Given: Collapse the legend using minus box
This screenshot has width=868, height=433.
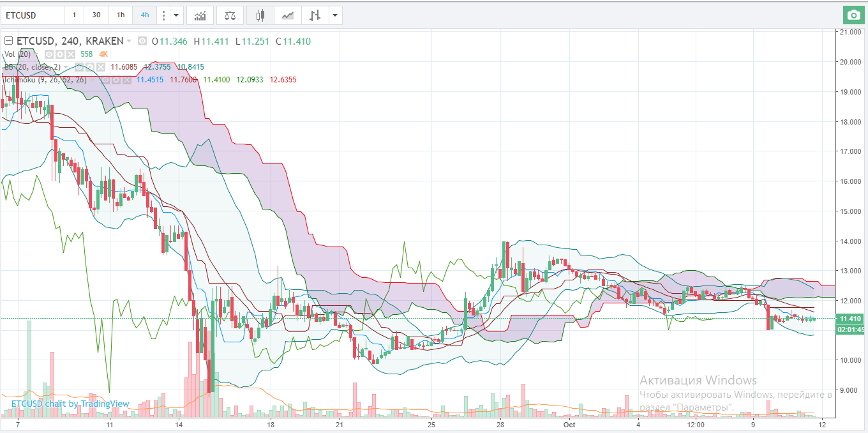Looking at the screenshot, I should click(x=8, y=42).
